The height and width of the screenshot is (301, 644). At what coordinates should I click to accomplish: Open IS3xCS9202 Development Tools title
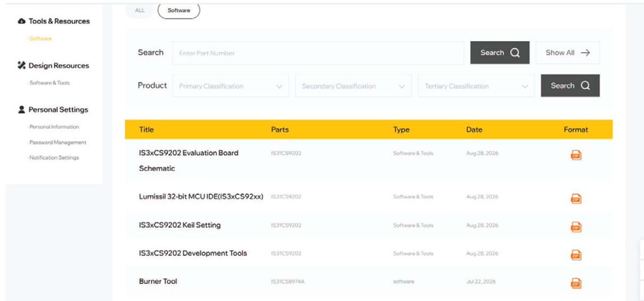(x=193, y=254)
